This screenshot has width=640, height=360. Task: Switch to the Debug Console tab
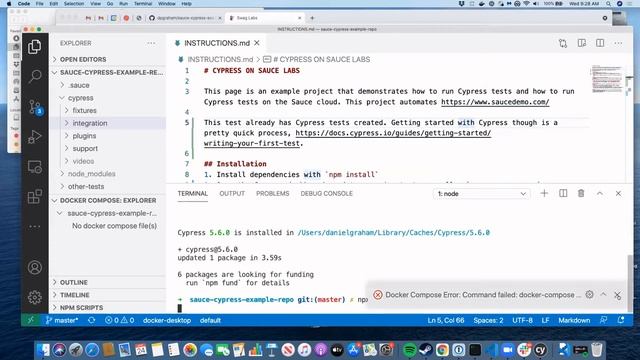pyautogui.click(x=327, y=193)
